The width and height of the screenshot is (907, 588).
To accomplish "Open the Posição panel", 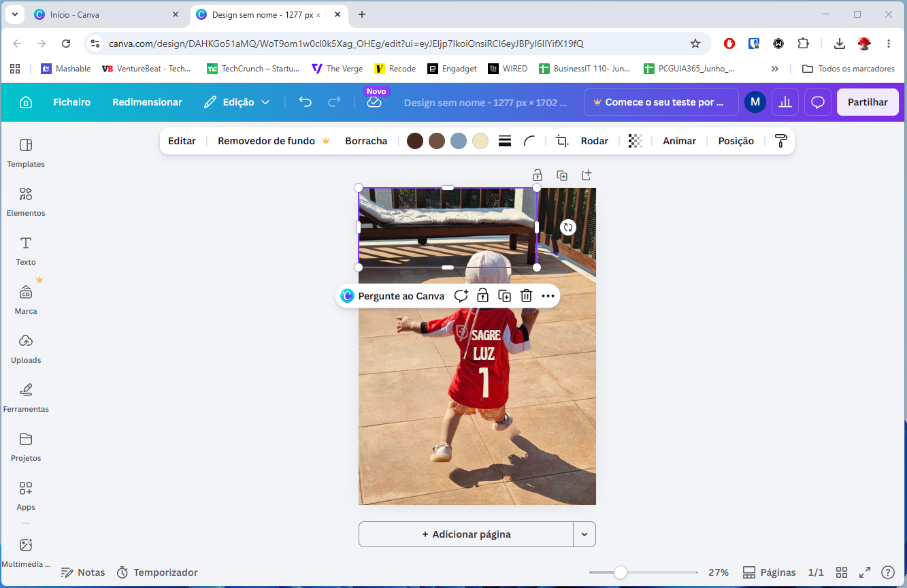I will (736, 141).
